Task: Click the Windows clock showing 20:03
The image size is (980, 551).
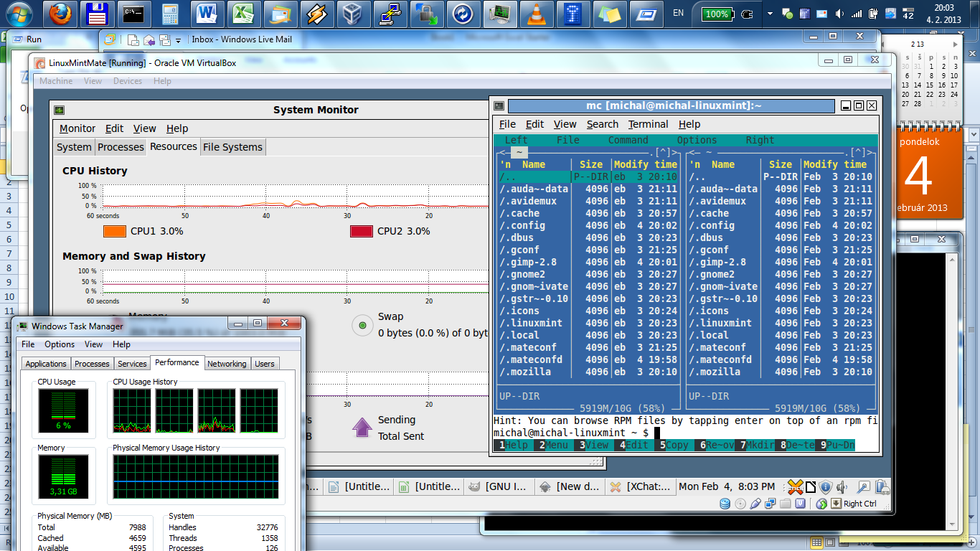Action: (944, 7)
